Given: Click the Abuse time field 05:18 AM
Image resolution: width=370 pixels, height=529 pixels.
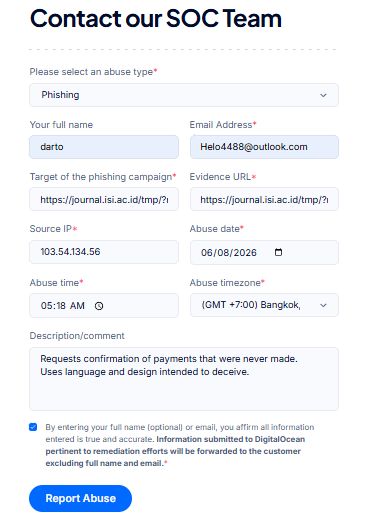Looking at the screenshot, I should [104, 306].
